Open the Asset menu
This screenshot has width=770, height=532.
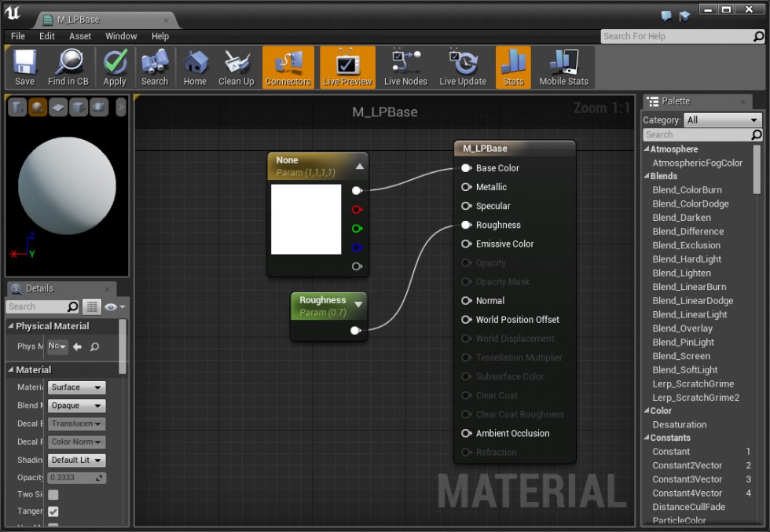point(80,36)
